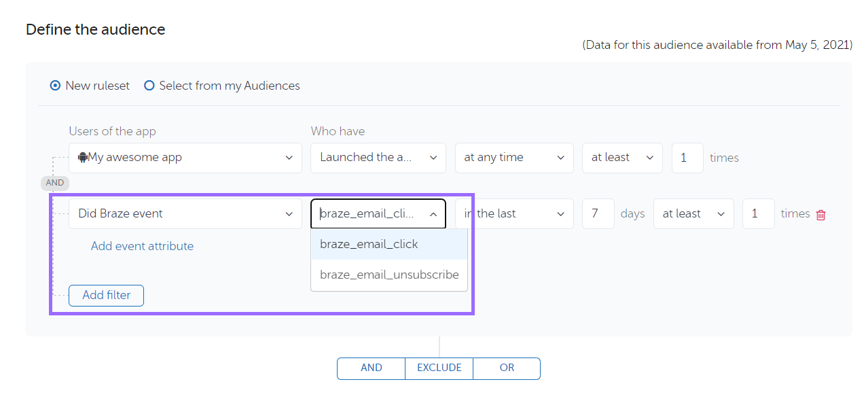Select the New ruleset radio button
Screen dimensions: 868x401
coord(56,86)
